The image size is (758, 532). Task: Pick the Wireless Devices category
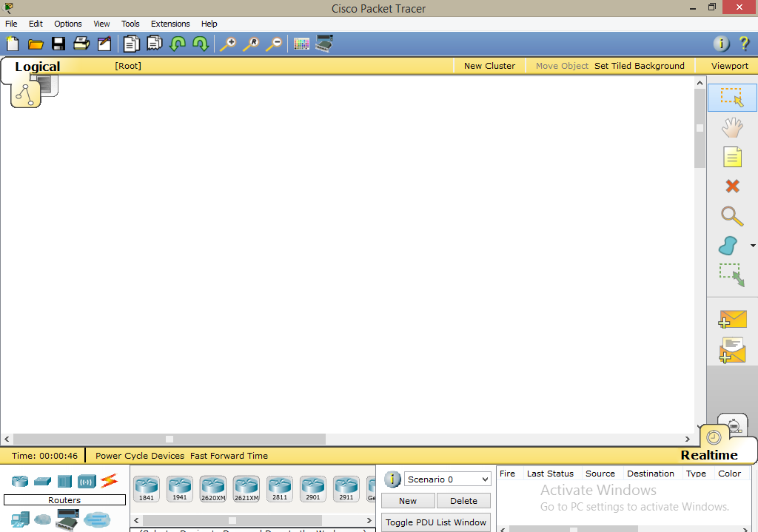pyautogui.click(x=87, y=480)
